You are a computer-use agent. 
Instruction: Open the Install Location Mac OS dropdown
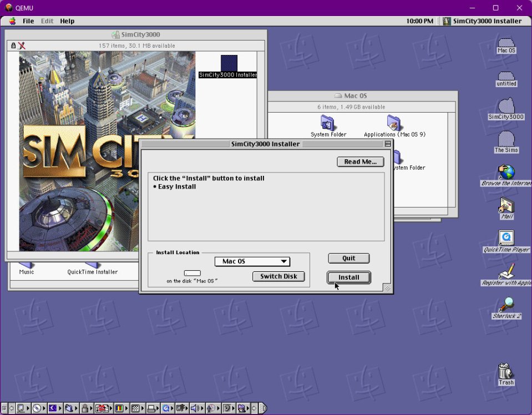252,261
